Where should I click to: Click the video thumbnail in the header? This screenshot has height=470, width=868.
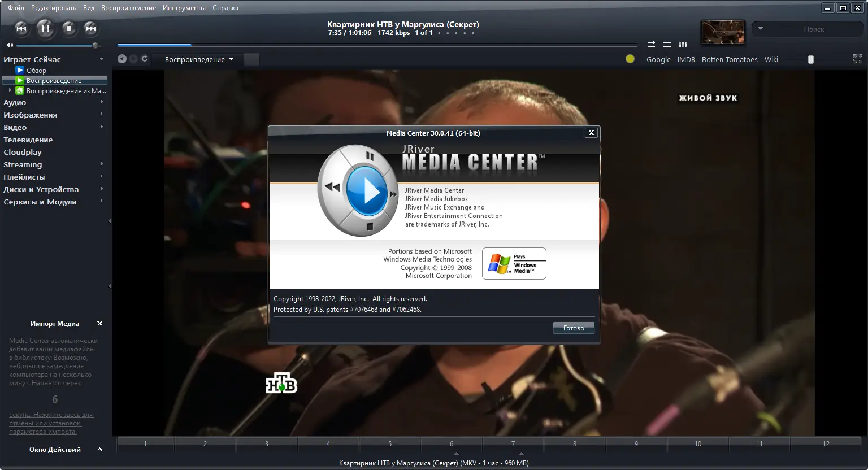(x=723, y=32)
